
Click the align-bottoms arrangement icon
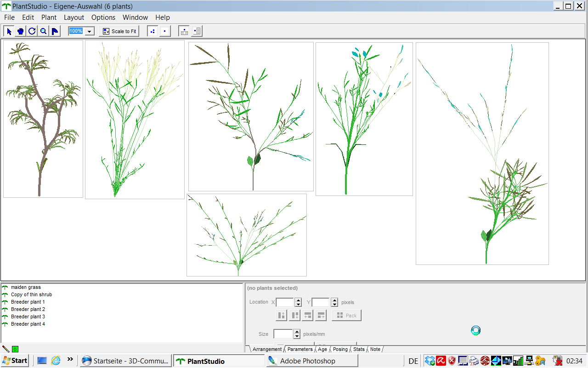(x=294, y=315)
